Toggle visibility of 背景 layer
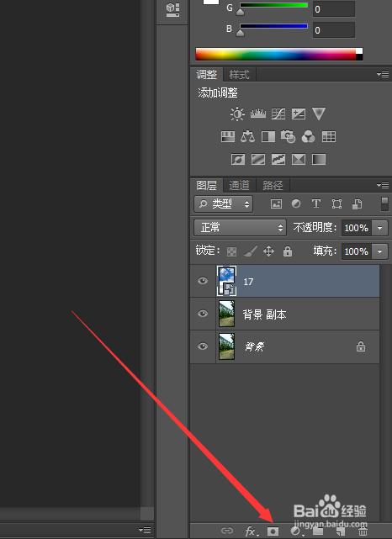Viewport: 392px width, 539px height. (x=203, y=346)
